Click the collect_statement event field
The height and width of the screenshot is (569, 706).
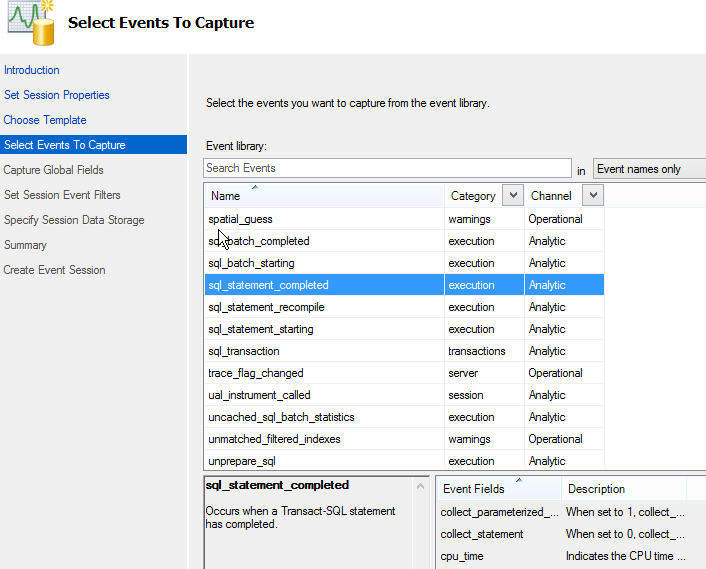click(x=482, y=534)
